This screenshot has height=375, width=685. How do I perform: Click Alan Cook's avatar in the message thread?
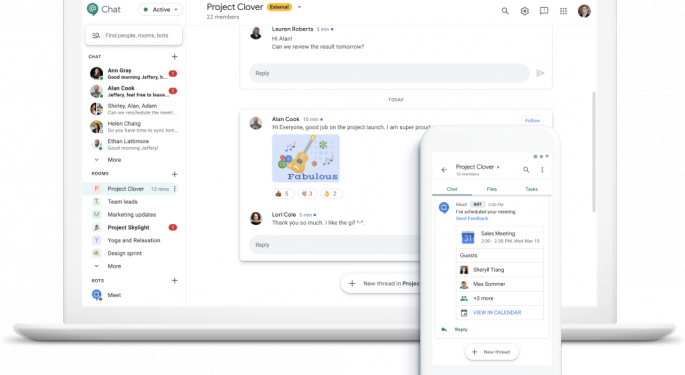point(256,123)
